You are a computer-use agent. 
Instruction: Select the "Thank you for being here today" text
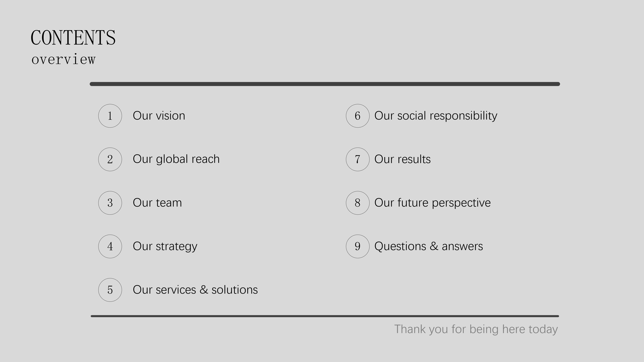(476, 329)
